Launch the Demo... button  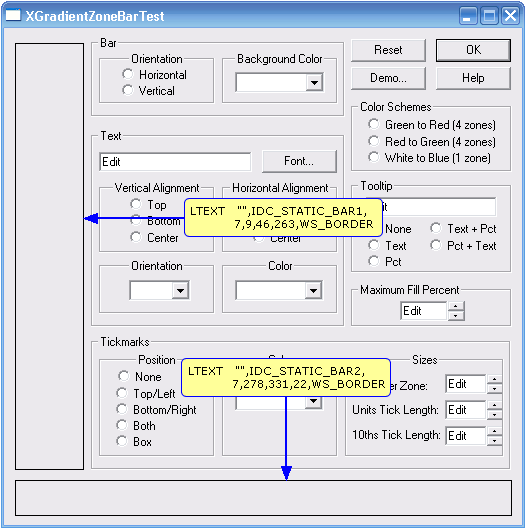pyautogui.click(x=388, y=78)
